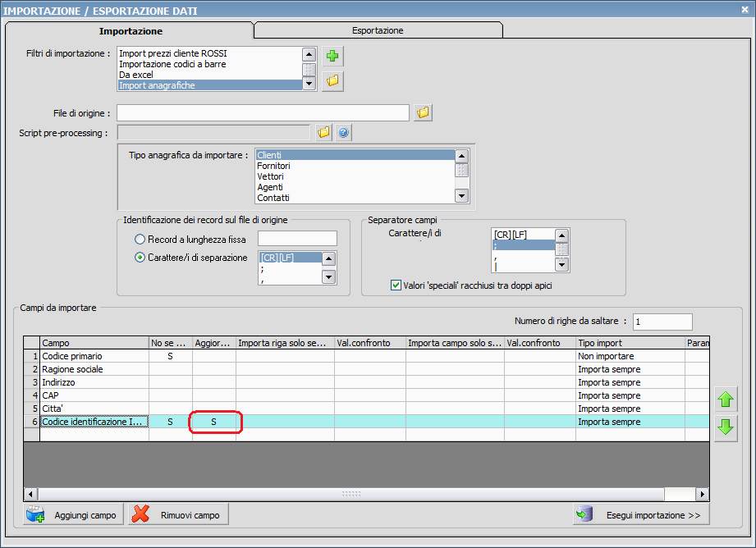Select Record a lunghezza fissa radio
This screenshot has height=548, width=756.
pos(140,239)
